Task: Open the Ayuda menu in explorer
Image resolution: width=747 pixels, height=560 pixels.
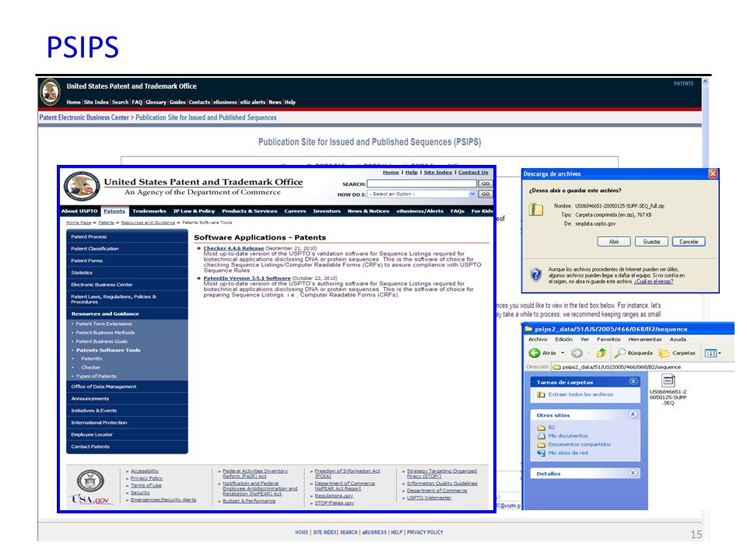Action: click(678, 339)
